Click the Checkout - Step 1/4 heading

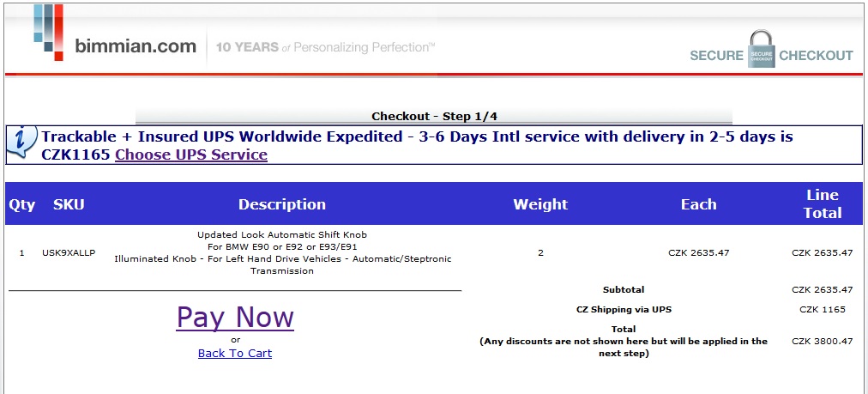coord(433,117)
